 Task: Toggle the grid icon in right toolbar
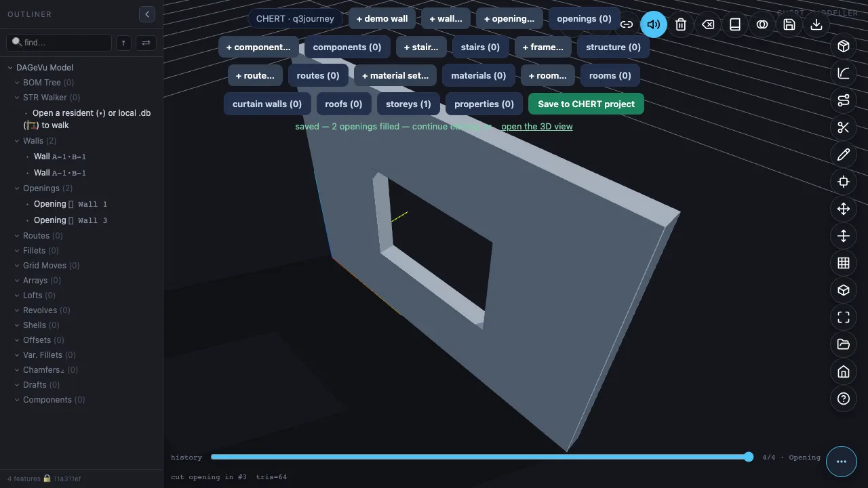[844, 263]
